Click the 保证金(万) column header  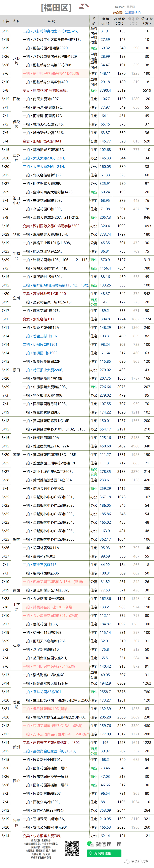147,21
